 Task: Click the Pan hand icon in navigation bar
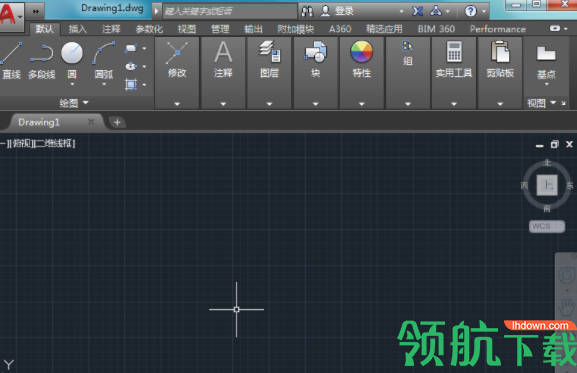(567, 307)
